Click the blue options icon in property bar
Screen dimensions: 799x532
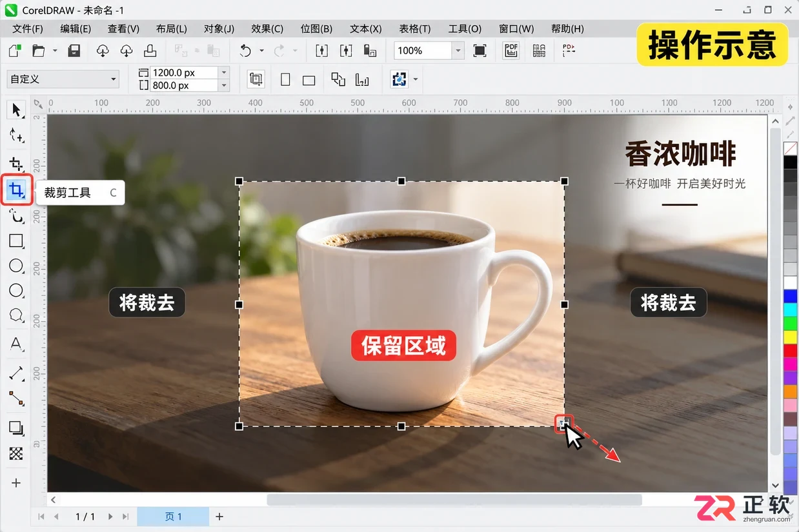click(x=399, y=79)
